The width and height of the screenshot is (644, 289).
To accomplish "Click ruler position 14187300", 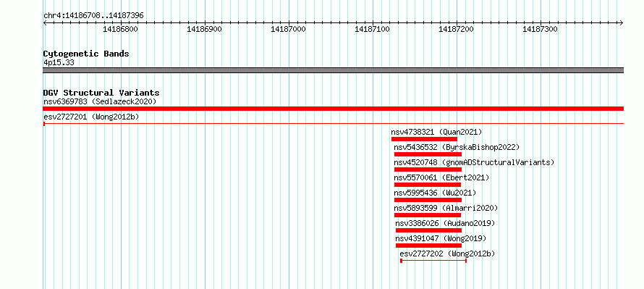I will pyautogui.click(x=540, y=29).
